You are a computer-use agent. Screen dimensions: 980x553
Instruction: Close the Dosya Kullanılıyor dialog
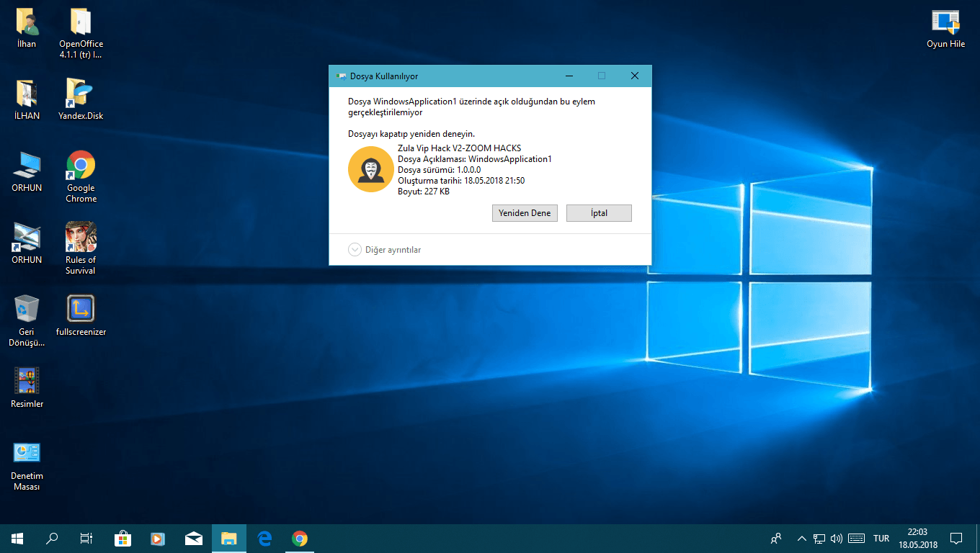click(635, 76)
